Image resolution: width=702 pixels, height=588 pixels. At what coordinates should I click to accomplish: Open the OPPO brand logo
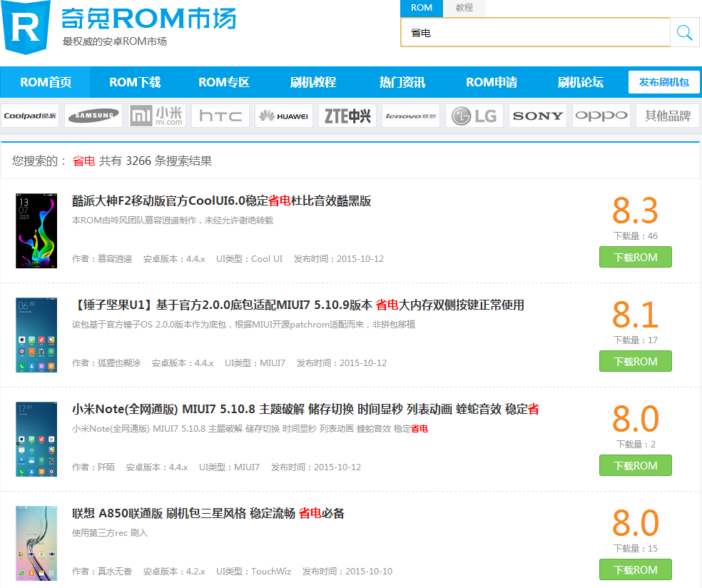(601, 116)
